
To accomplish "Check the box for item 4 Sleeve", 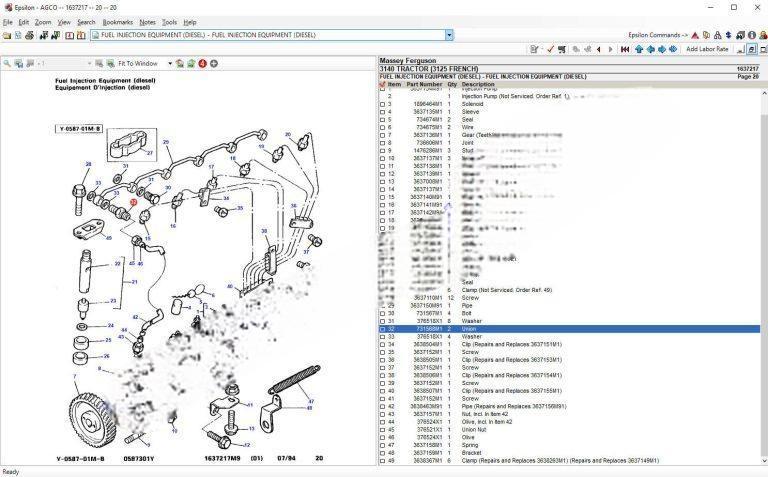I will point(383,112).
